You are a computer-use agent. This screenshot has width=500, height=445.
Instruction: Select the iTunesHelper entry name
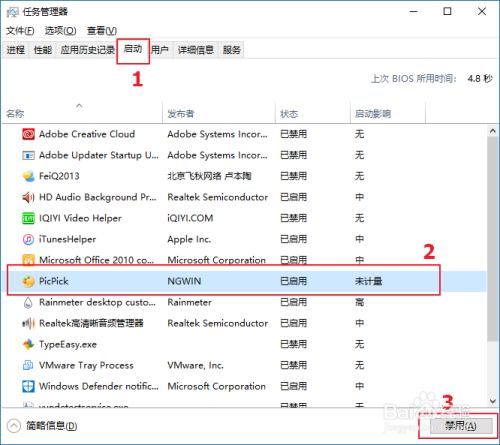pos(68,239)
